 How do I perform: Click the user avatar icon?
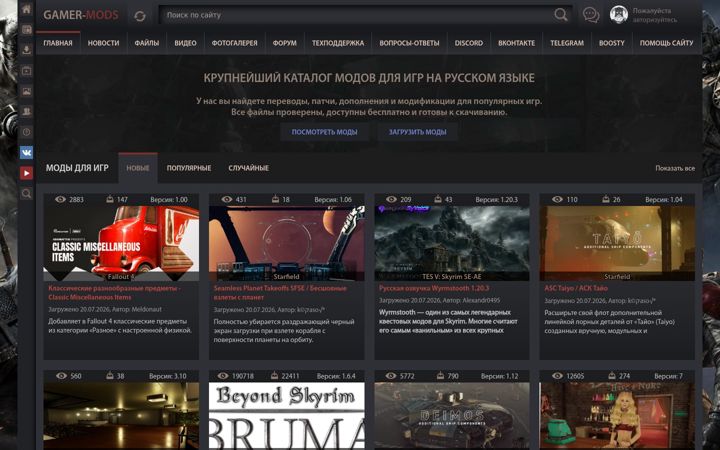tap(619, 15)
